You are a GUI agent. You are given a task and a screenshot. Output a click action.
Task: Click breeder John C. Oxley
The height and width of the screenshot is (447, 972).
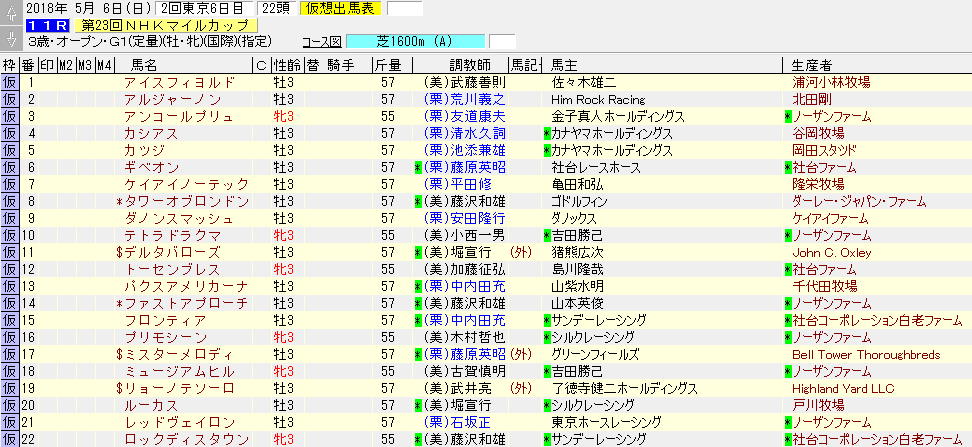832,252
